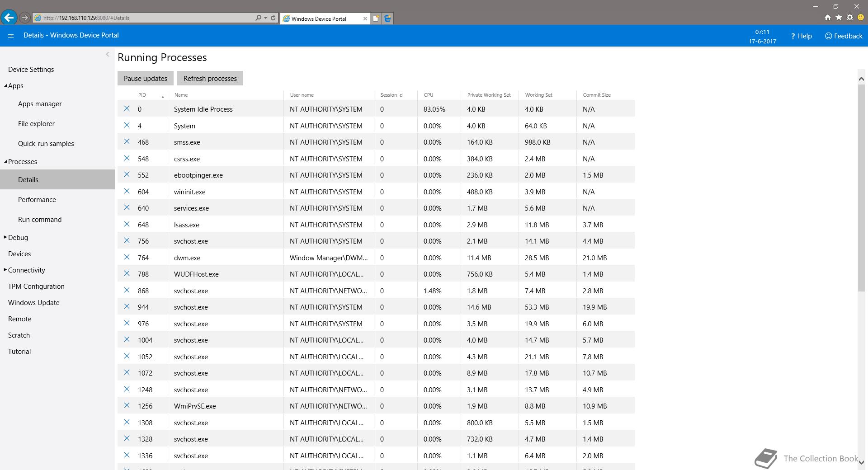Sort by Working Set column
This screenshot has width=868, height=470.
[538, 95]
